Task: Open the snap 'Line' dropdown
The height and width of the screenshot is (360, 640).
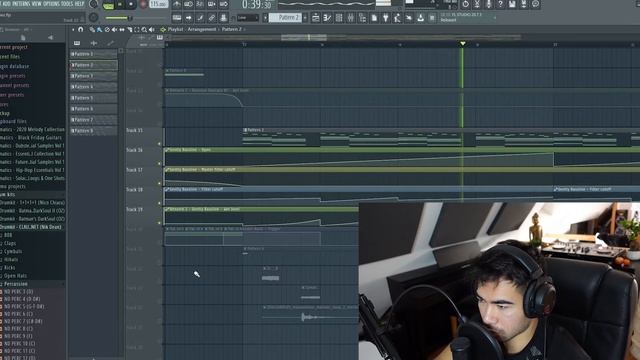Action: (248, 18)
